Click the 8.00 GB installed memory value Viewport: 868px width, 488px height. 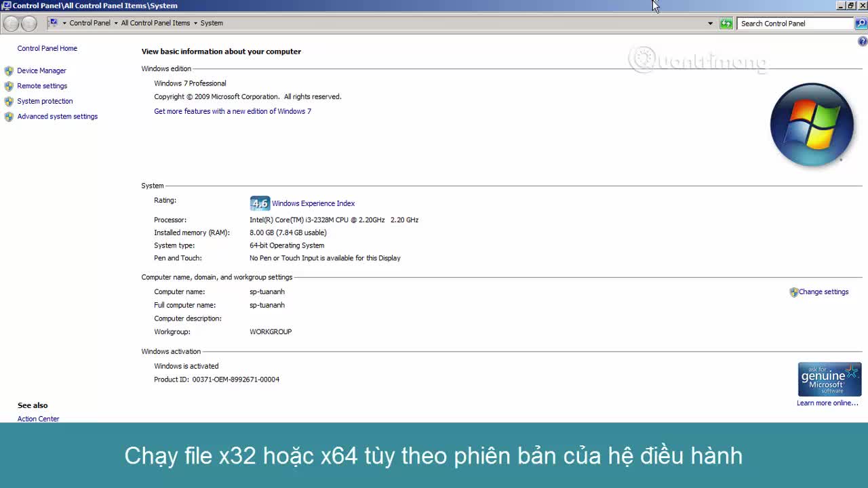[288, 233]
